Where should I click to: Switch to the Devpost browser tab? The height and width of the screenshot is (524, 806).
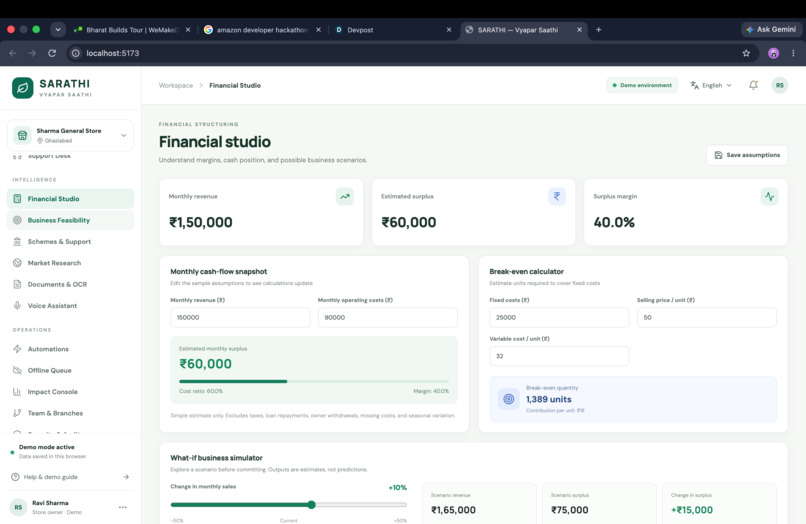pos(392,30)
